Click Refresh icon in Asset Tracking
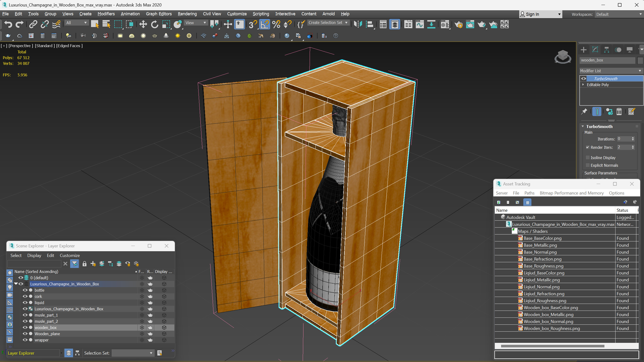 tap(499, 202)
